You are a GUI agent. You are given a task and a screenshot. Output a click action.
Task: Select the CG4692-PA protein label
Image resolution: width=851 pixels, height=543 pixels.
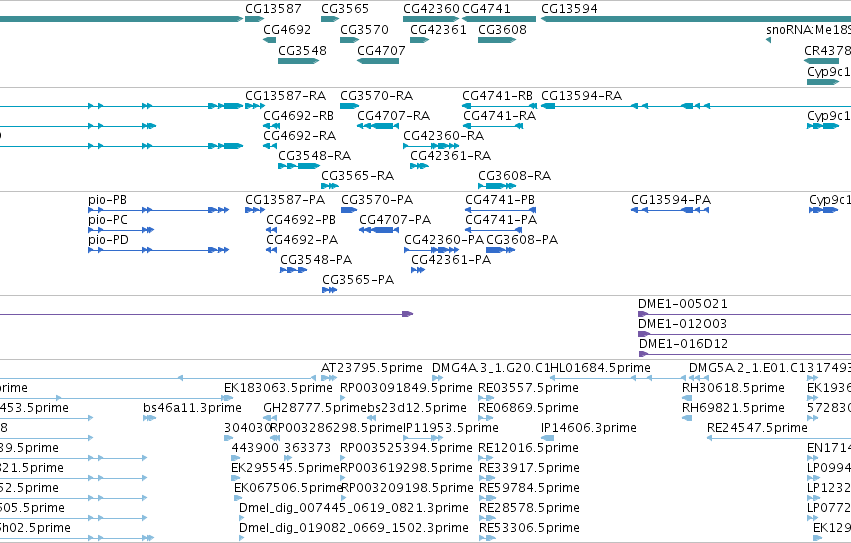point(302,240)
